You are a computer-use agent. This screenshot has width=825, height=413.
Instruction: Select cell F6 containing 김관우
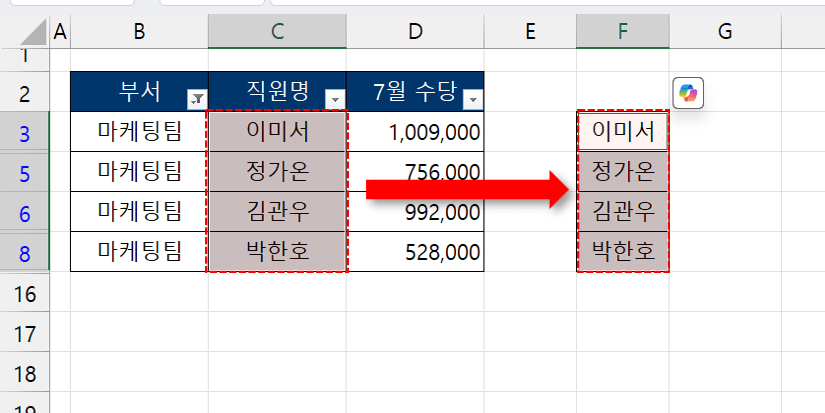[x=623, y=211]
